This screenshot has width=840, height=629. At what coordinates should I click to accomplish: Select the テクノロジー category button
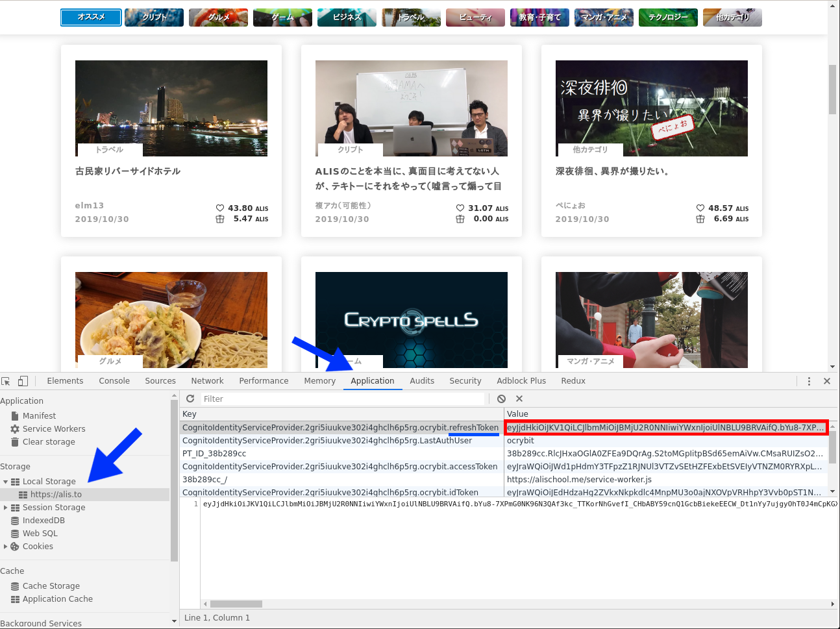(x=668, y=18)
